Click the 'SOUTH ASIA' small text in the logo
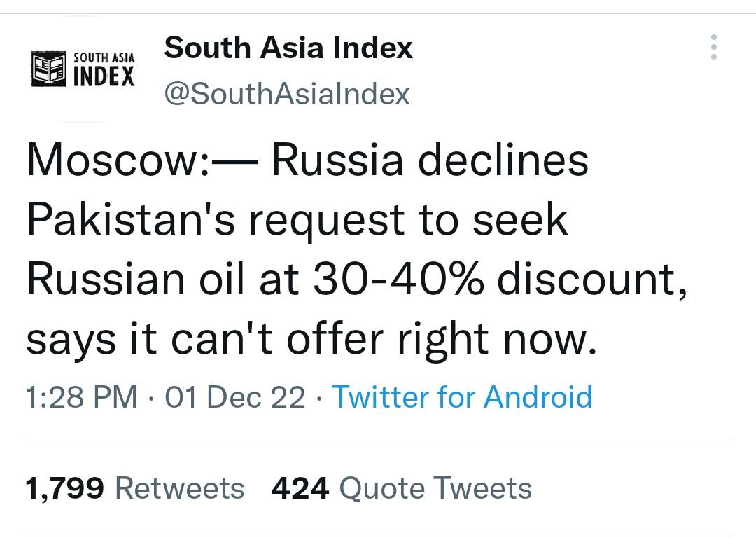 click(104, 58)
